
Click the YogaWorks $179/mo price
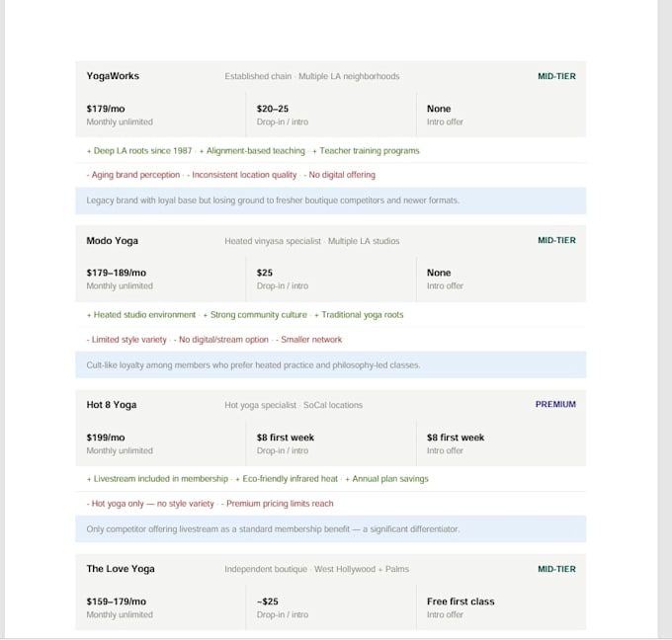pos(106,109)
